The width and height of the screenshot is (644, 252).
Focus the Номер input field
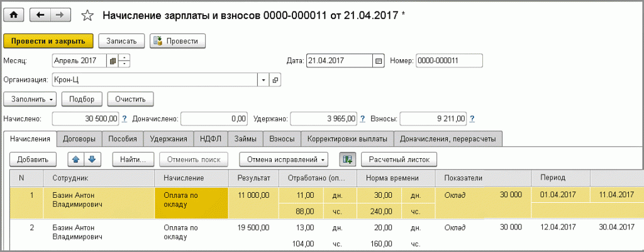449,60
